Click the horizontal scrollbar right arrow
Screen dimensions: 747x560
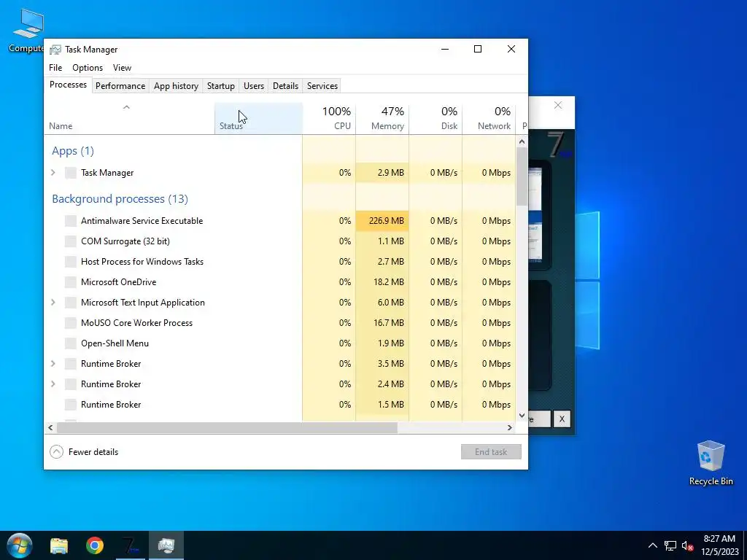(x=510, y=427)
